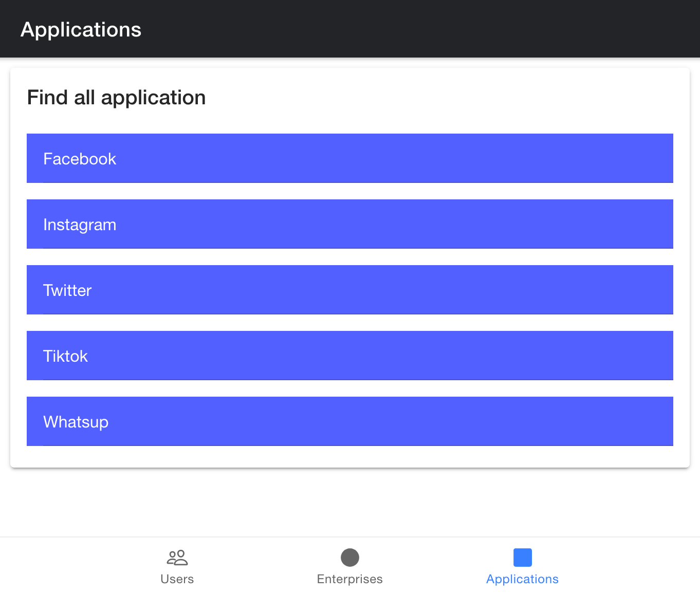Viewport: 700px width, 595px height.
Task: Click the Instagram text label
Action: (80, 225)
